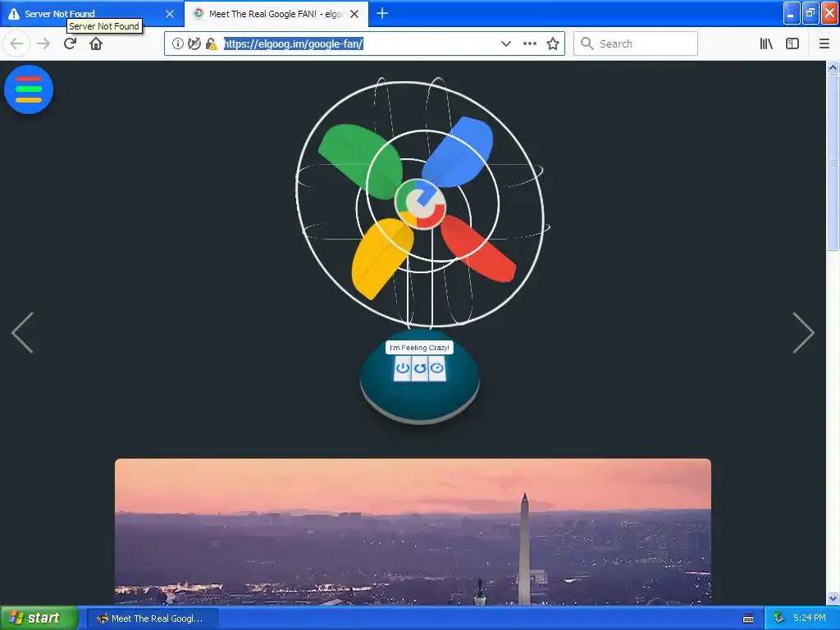Open the Windows Start menu
This screenshot has height=630, width=840.
[39, 618]
